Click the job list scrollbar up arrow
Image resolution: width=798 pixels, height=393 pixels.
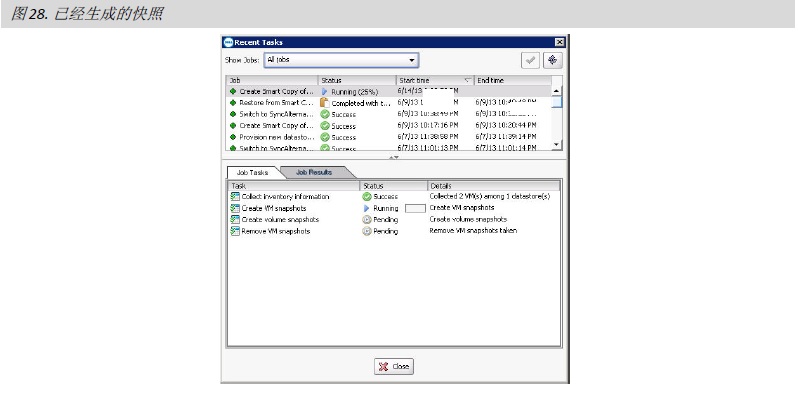click(x=557, y=91)
